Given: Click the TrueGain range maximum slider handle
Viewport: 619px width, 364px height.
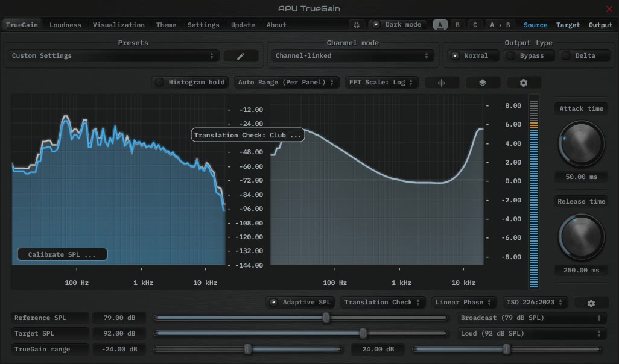Looking at the screenshot, I should 507,349.
